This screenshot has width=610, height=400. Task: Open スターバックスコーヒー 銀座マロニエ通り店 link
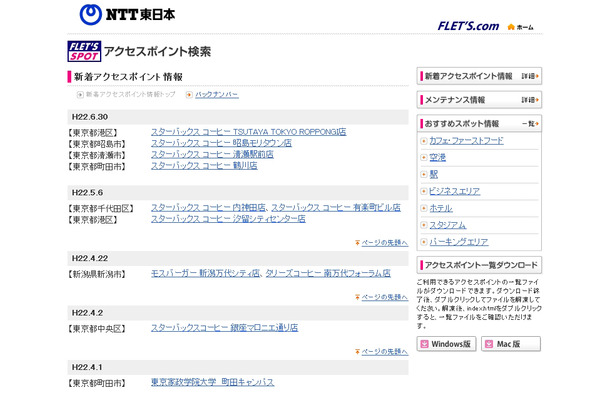pos(224,328)
